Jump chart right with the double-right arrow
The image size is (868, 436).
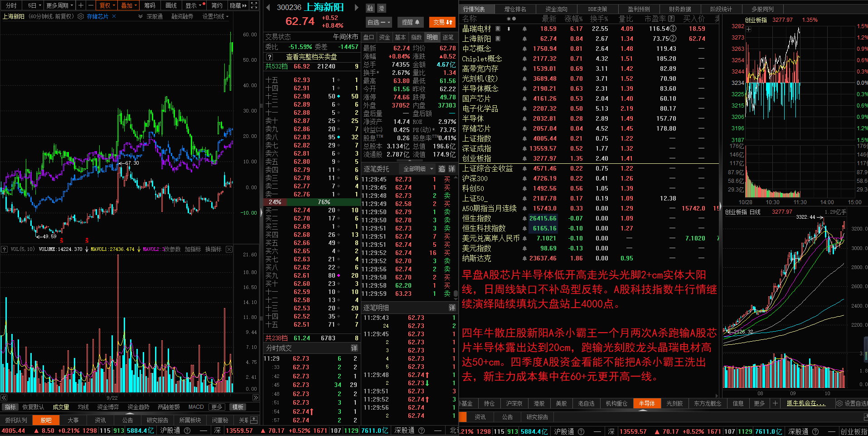point(256,398)
